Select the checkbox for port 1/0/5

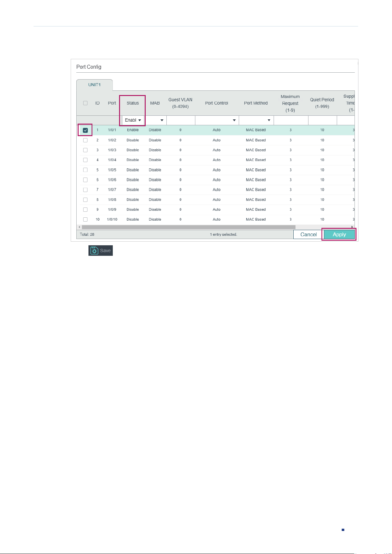pyautogui.click(x=85, y=170)
